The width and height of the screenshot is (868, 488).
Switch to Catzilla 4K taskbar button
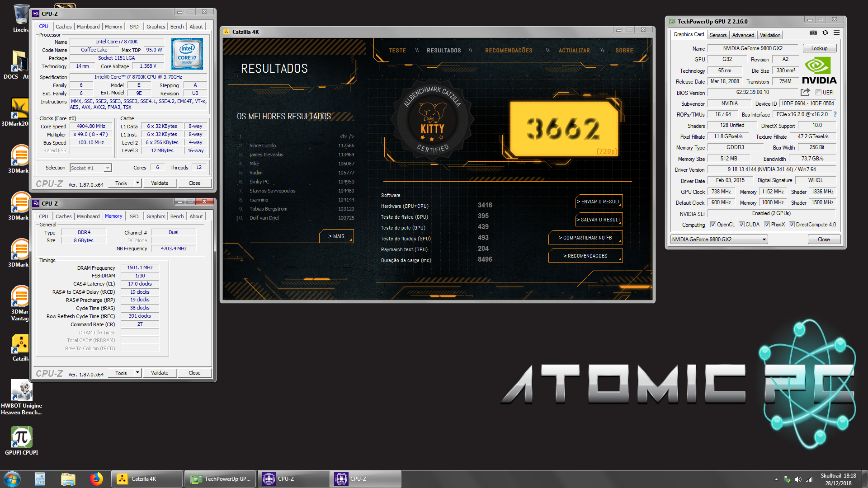point(147,479)
